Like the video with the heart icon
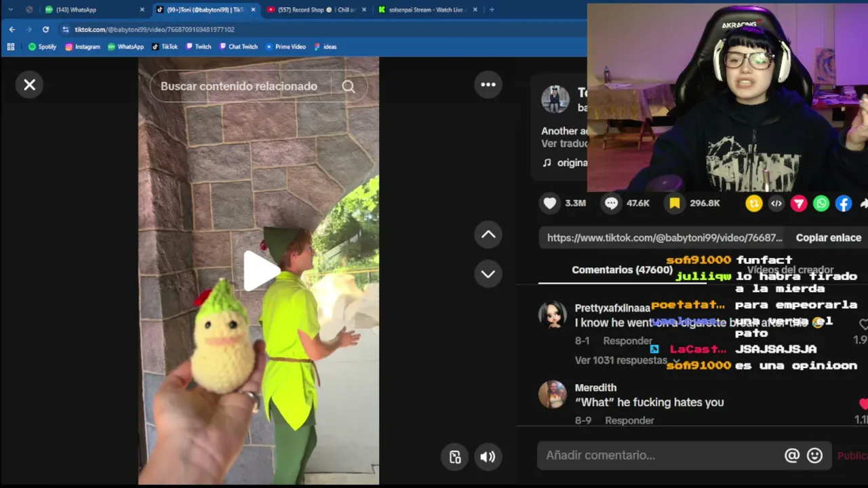The height and width of the screenshot is (488, 868). 550,203
